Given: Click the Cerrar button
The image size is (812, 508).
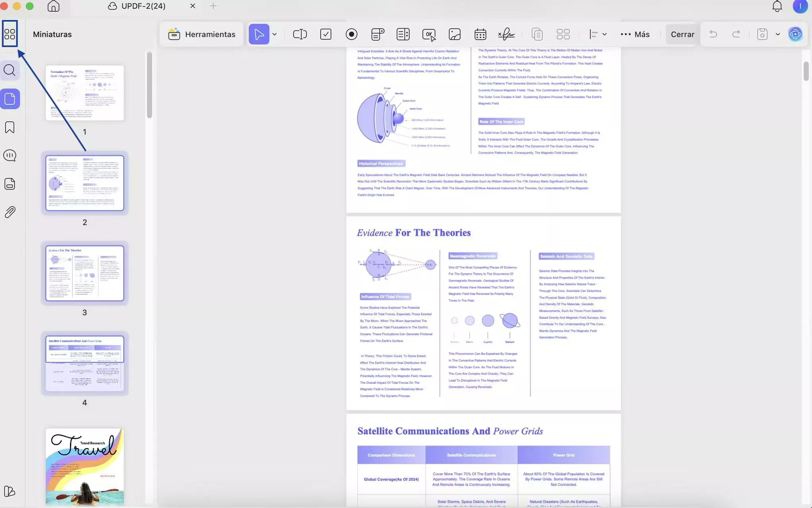Looking at the screenshot, I should coord(682,34).
